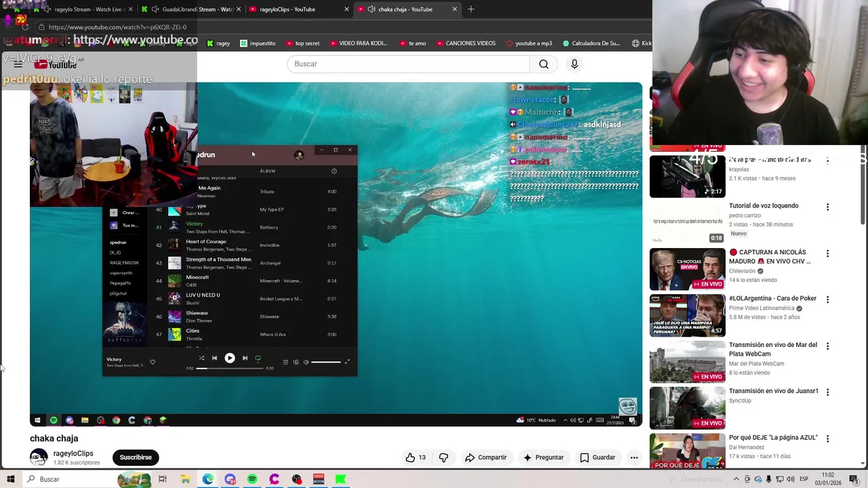The width and height of the screenshot is (868, 488).
Task: Click the play button in Spotify
Action: pos(230,358)
